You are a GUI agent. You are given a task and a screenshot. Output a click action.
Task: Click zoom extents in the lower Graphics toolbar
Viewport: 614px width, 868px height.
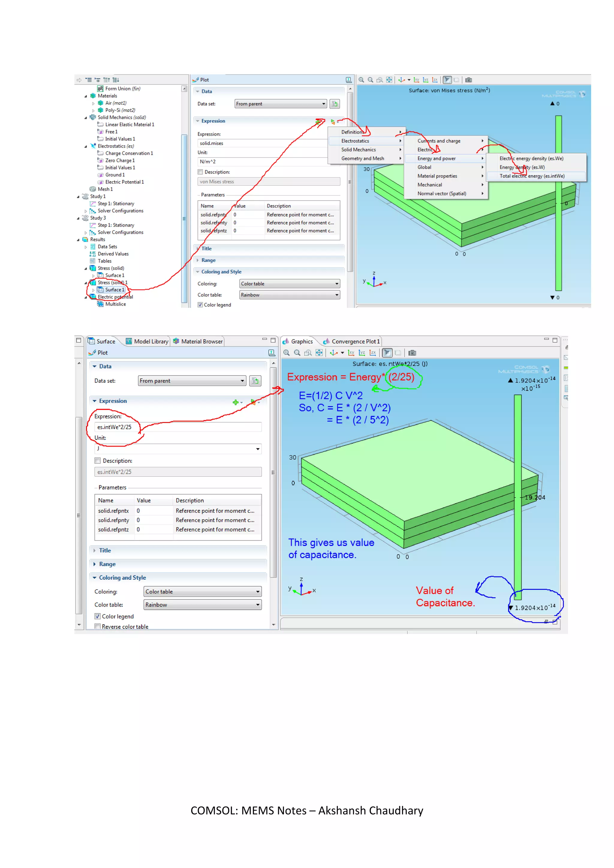pos(319,353)
